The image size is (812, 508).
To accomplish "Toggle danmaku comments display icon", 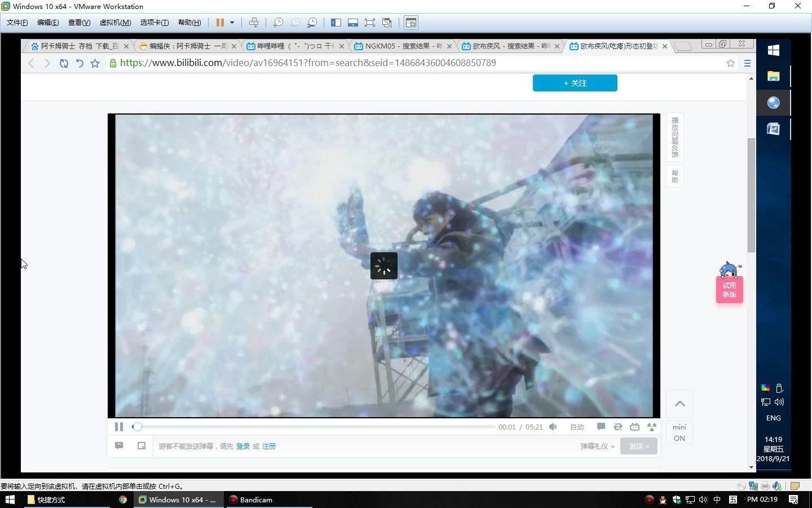I will pos(601,427).
